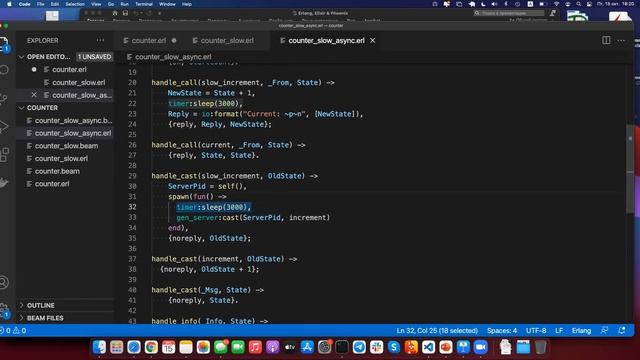The height and width of the screenshot is (360, 640).
Task: Open counter_slow_async.beam in explorer
Action: (65, 120)
